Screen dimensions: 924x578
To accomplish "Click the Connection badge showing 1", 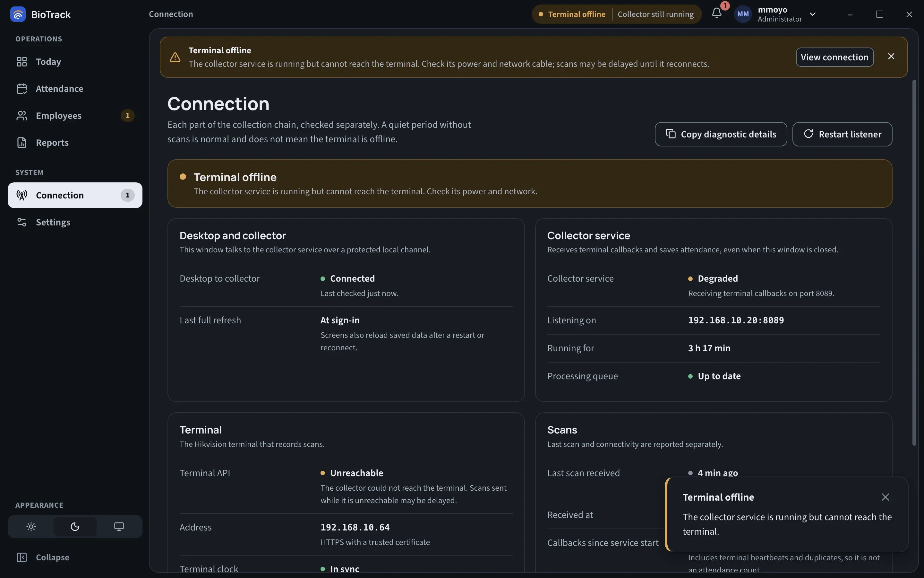I will (127, 195).
